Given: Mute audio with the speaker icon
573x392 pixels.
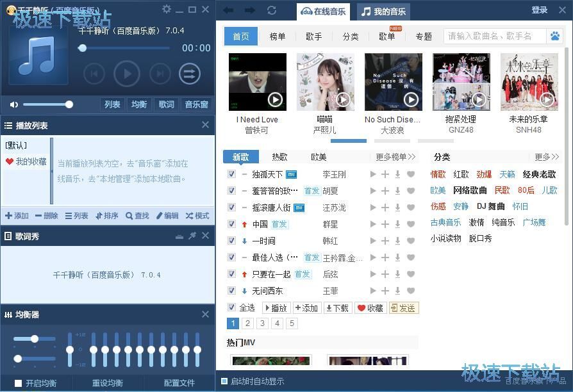Looking at the screenshot, I should click(14, 104).
